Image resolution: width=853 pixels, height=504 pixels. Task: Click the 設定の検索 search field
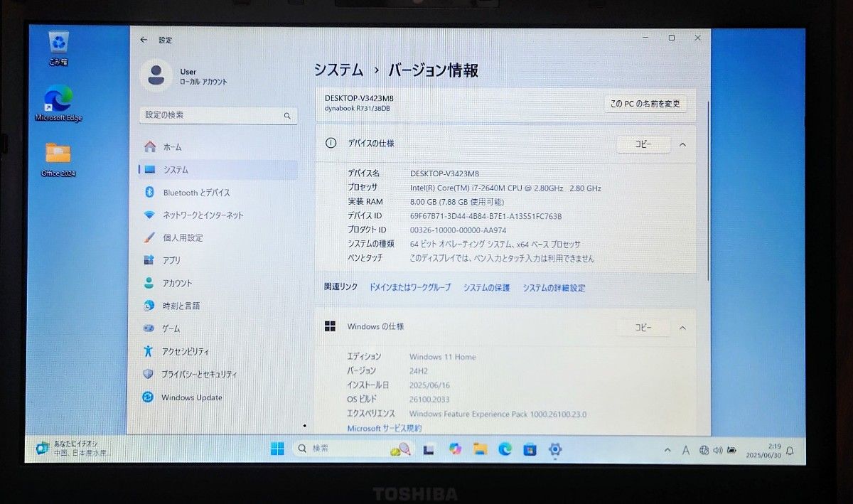[218, 114]
